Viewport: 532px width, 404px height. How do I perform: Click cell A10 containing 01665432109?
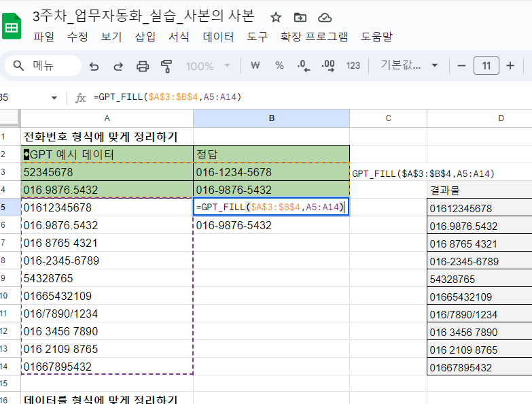coord(107,296)
